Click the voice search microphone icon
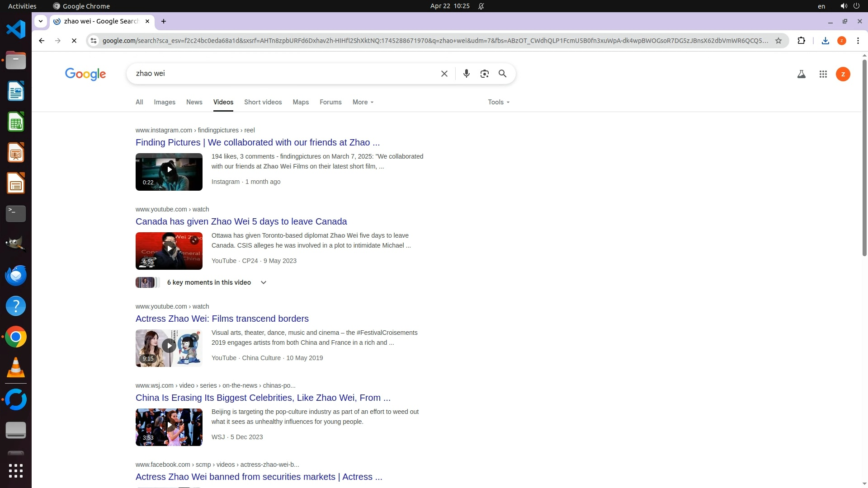This screenshot has width=868, height=488. coord(466,74)
